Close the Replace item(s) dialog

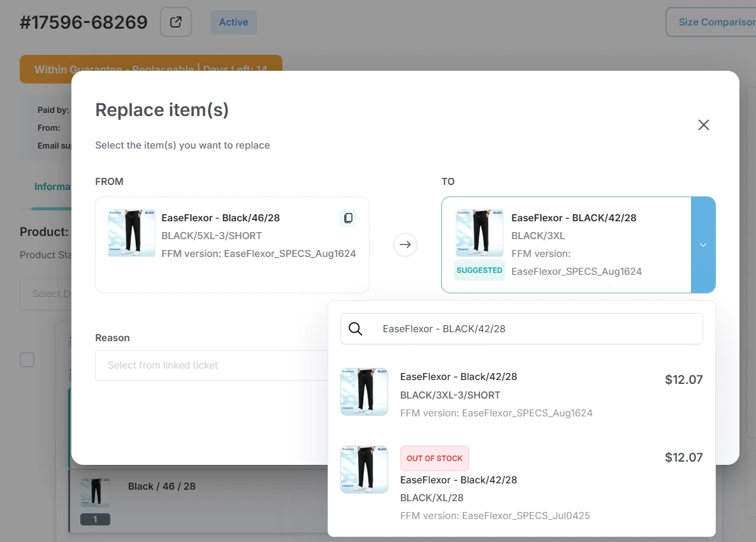point(703,125)
